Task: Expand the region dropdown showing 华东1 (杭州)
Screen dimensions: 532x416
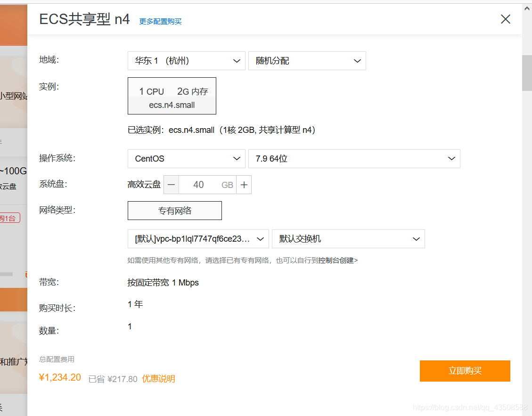Action: click(186, 61)
